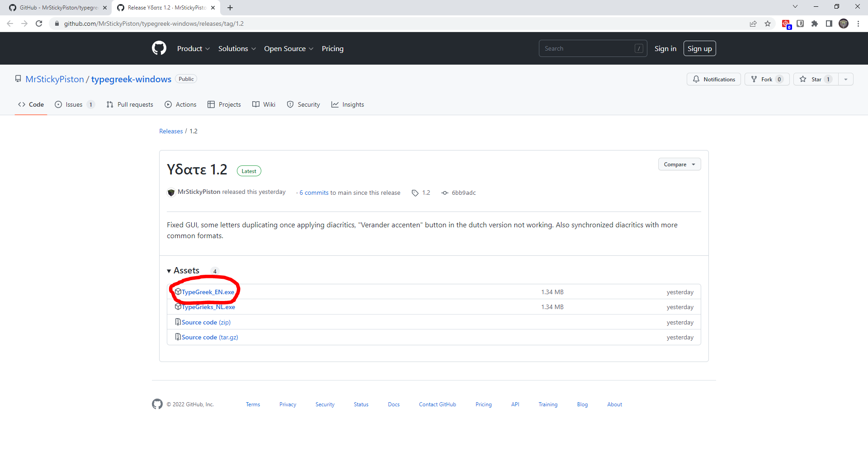This screenshot has width=868, height=470.
Task: Click the GitHub mark icon in the footer
Action: coord(157,404)
